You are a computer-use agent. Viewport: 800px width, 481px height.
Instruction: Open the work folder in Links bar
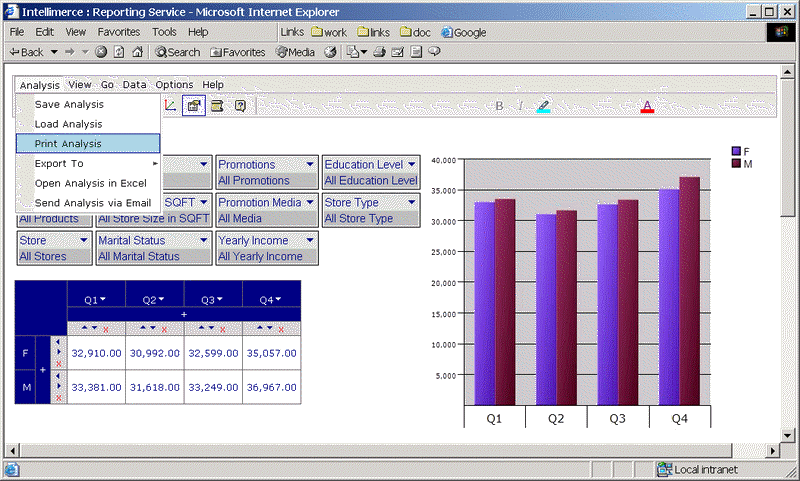point(329,32)
